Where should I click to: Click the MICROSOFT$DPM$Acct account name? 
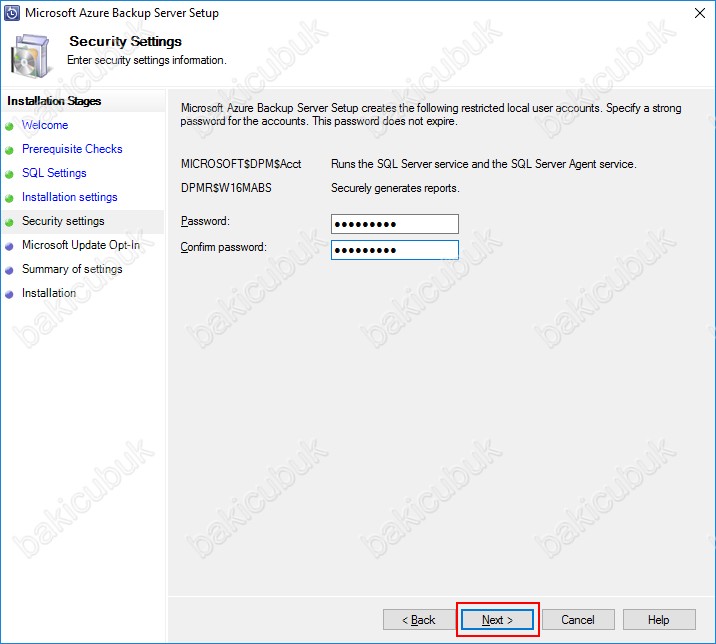[241, 164]
